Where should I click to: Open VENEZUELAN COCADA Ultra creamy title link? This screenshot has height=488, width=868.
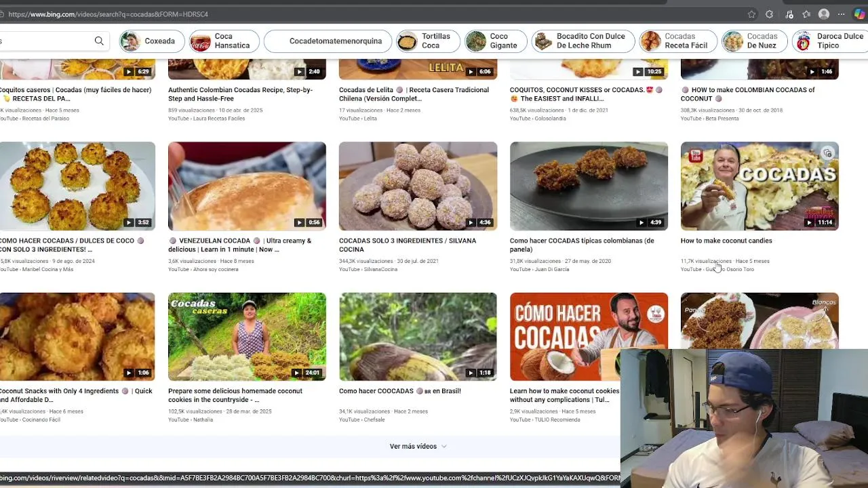[240, 245]
